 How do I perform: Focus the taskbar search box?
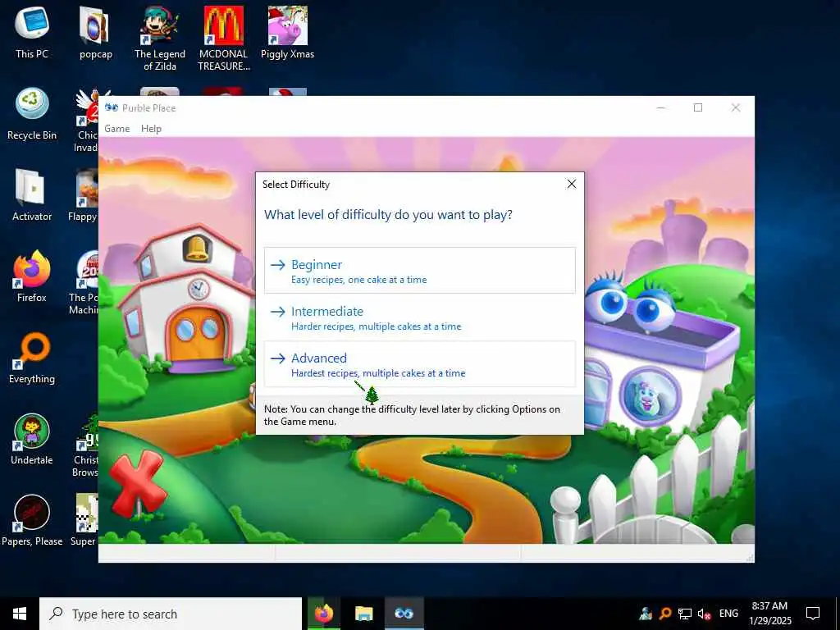pyautogui.click(x=171, y=614)
